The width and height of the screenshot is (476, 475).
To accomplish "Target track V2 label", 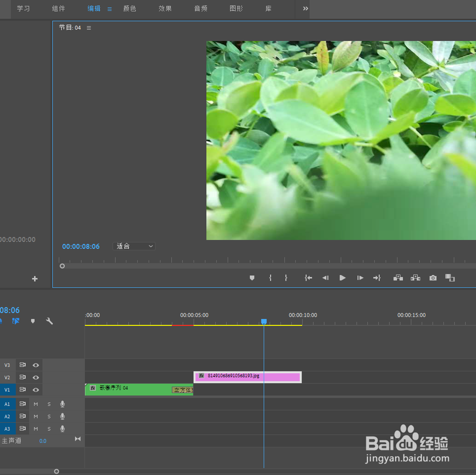I will coord(7,377).
